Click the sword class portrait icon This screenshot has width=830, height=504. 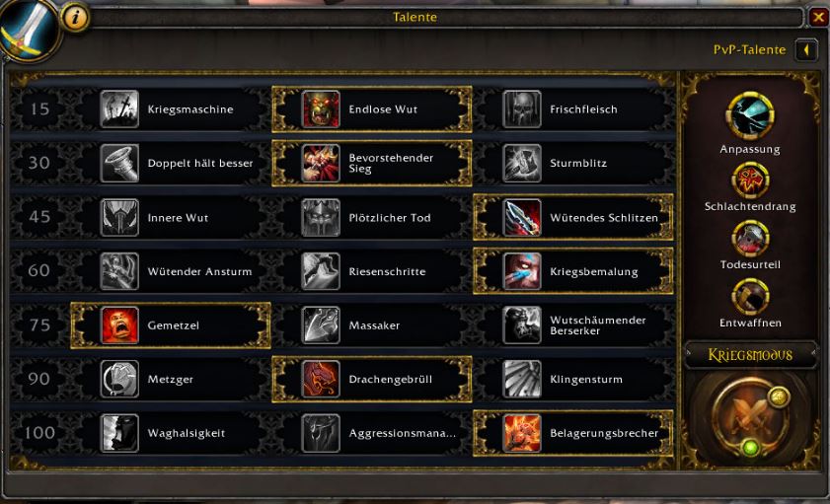click(x=28, y=29)
